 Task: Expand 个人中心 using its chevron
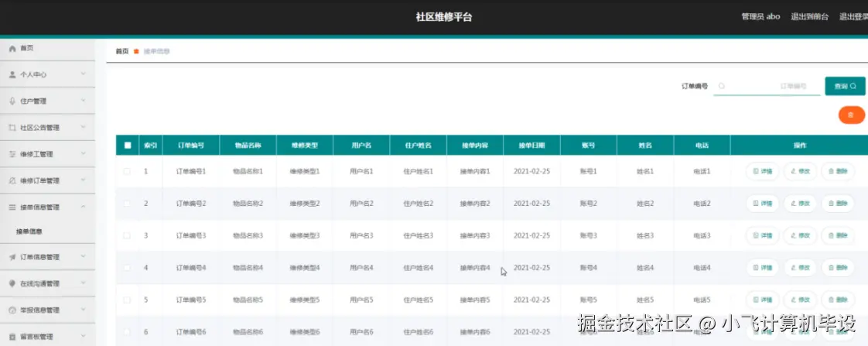83,74
